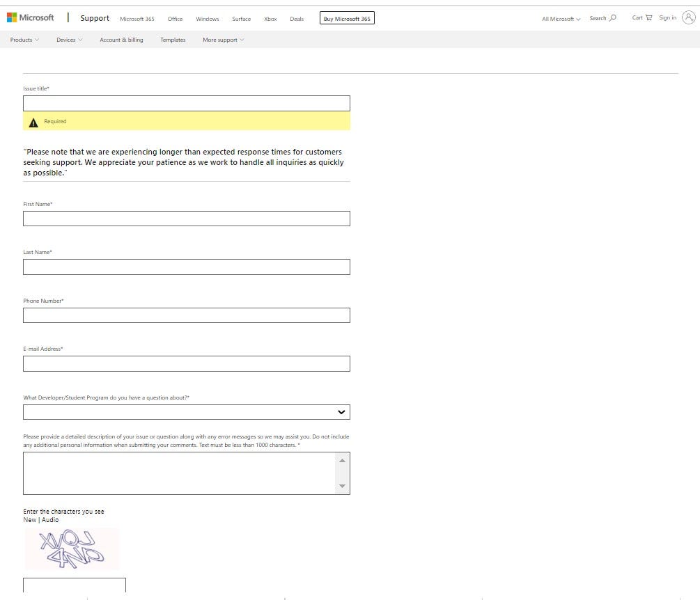
Task: Focus the E-mail Address field
Action: (x=187, y=363)
